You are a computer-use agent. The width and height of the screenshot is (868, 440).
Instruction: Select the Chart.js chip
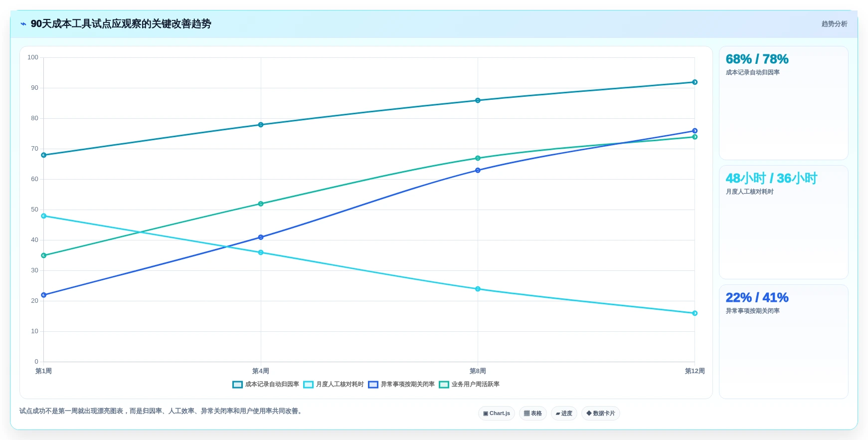(x=497, y=414)
